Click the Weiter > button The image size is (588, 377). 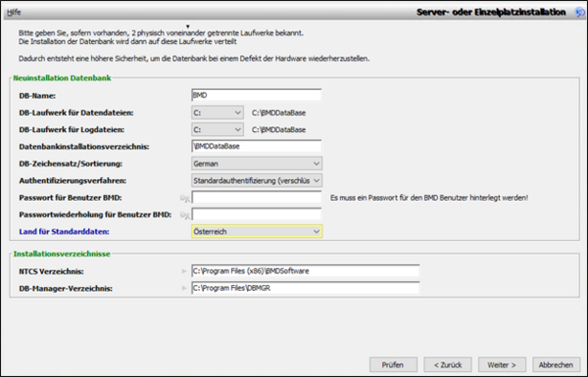coord(502,364)
